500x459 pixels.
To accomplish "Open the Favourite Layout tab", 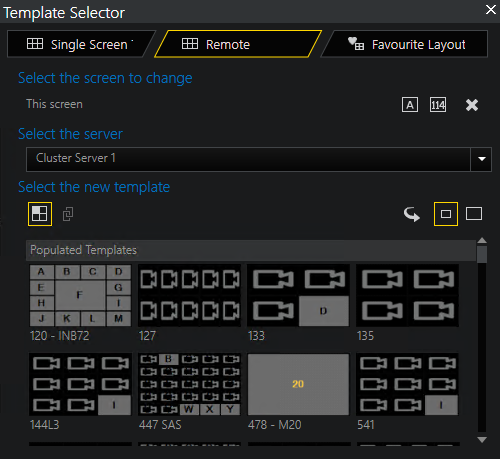I will (x=404, y=44).
